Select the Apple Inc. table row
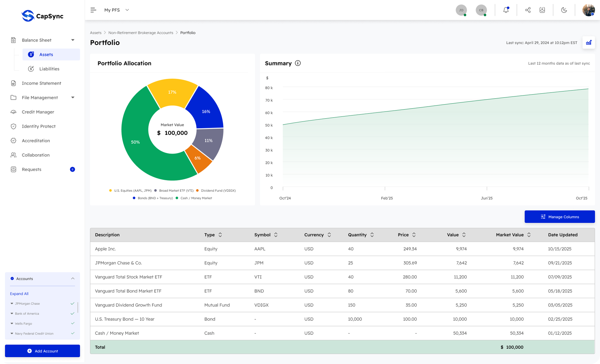The width and height of the screenshot is (600, 364). 342,249
